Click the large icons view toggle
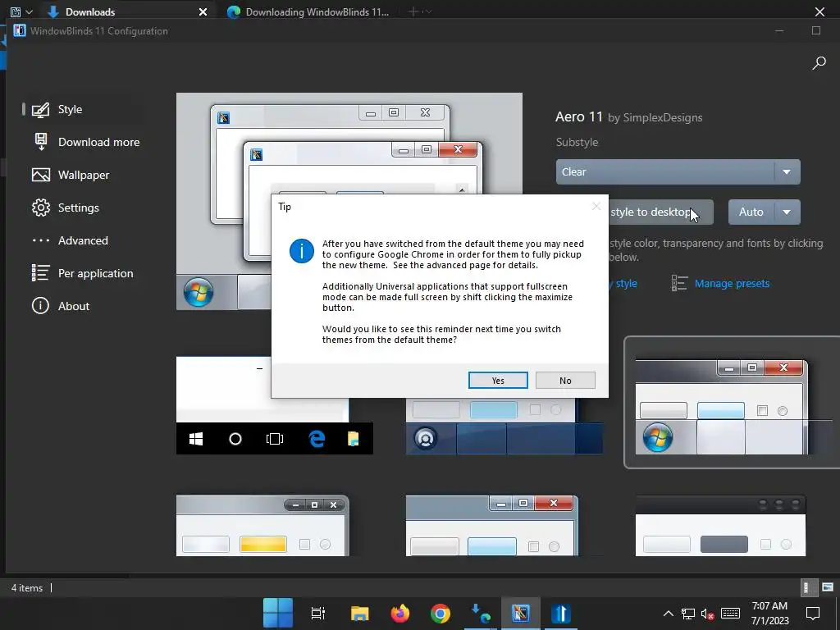The image size is (840, 630). click(829, 587)
